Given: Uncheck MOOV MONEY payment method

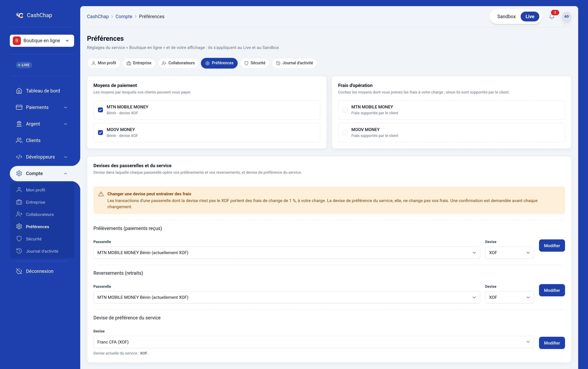Looking at the screenshot, I should point(100,132).
